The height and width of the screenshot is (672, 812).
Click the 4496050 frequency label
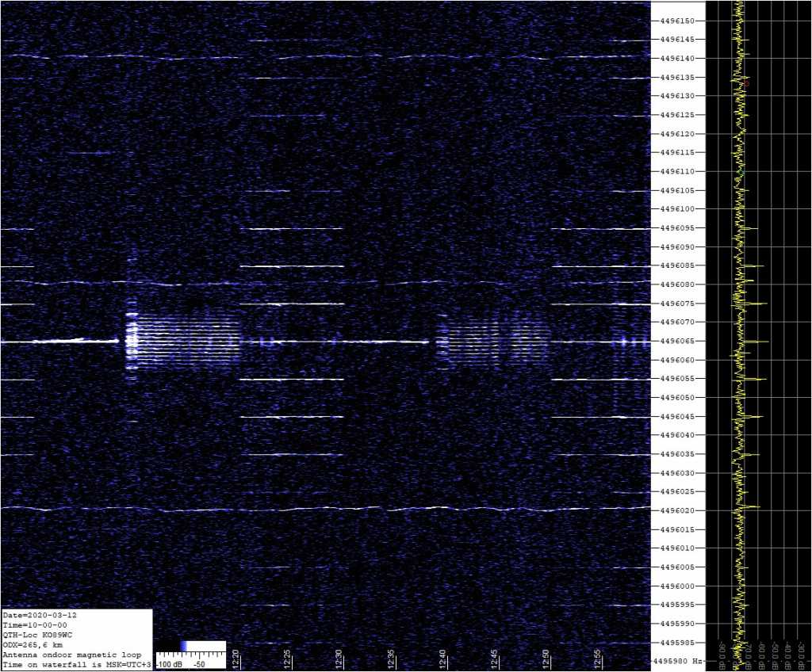677,398
